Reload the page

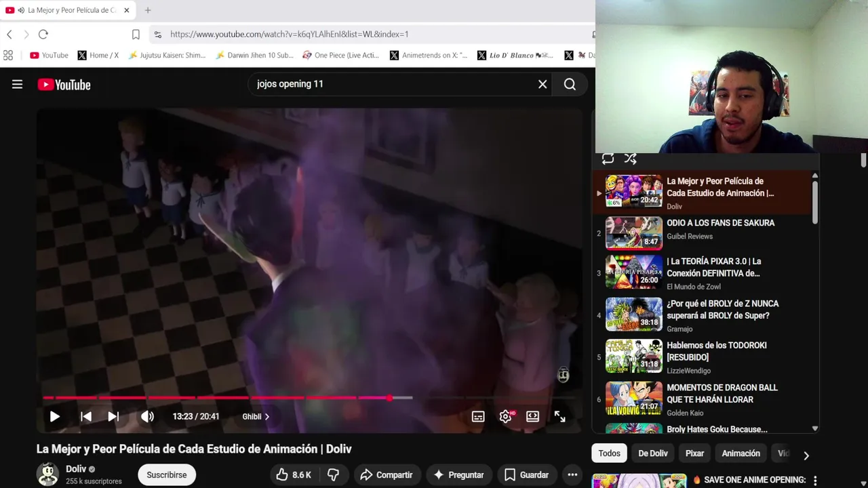click(43, 34)
